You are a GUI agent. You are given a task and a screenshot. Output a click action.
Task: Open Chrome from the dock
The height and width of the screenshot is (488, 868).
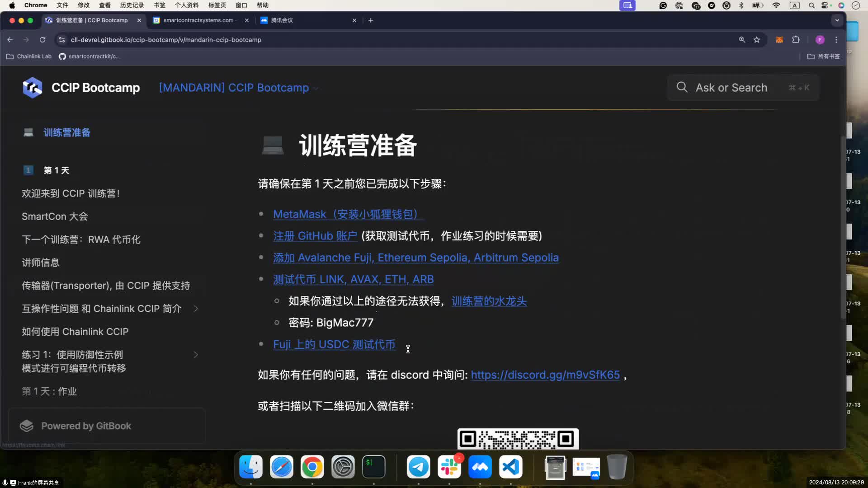point(312,467)
